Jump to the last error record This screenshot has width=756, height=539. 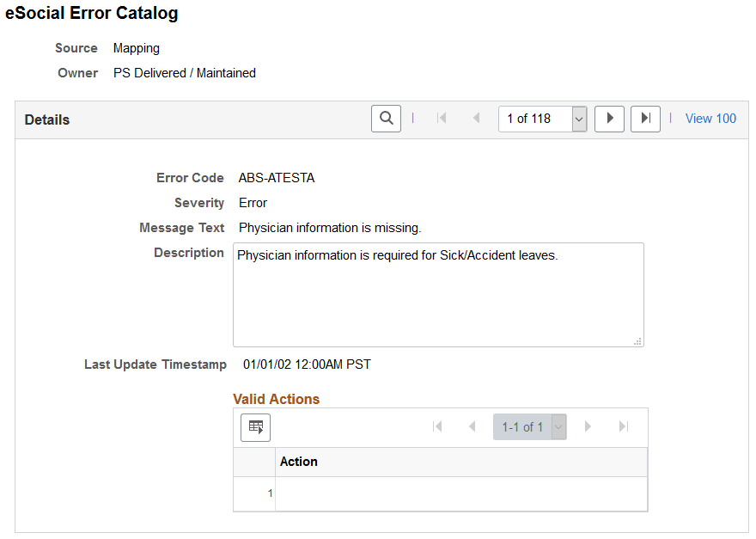pyautogui.click(x=645, y=118)
